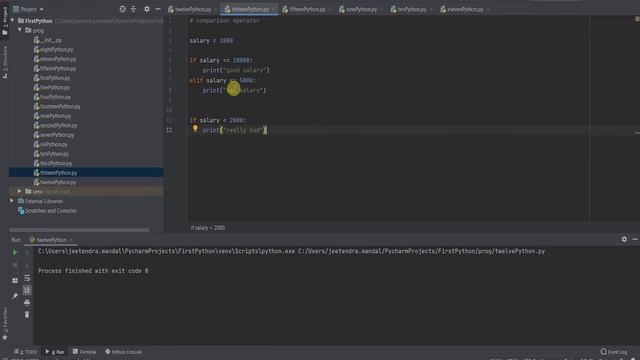
Task: Select fourteenPython.py in project tree
Action: (x=57, y=107)
